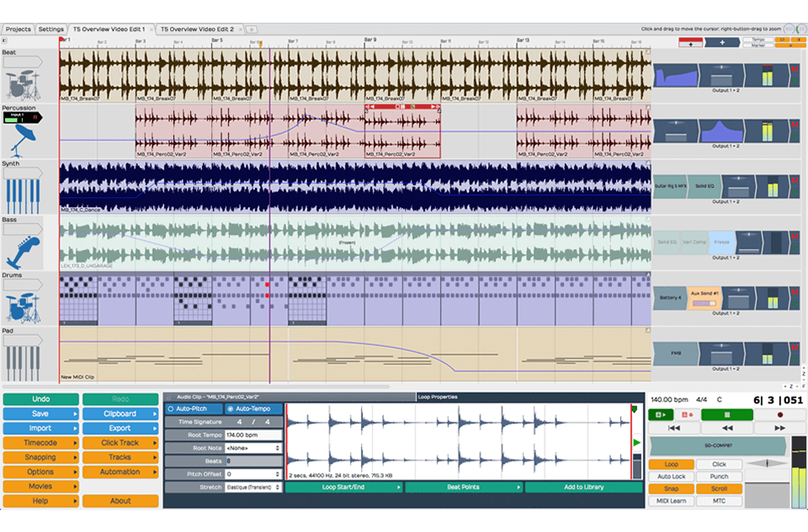The width and height of the screenshot is (808, 532).
Task: Mute the Beat track
Action: tap(795, 67)
